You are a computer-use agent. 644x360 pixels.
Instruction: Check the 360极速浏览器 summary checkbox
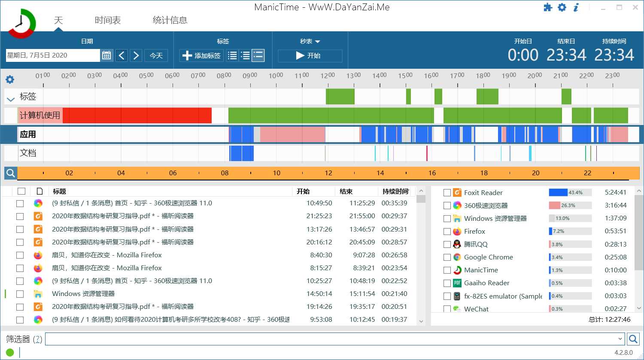(447, 205)
